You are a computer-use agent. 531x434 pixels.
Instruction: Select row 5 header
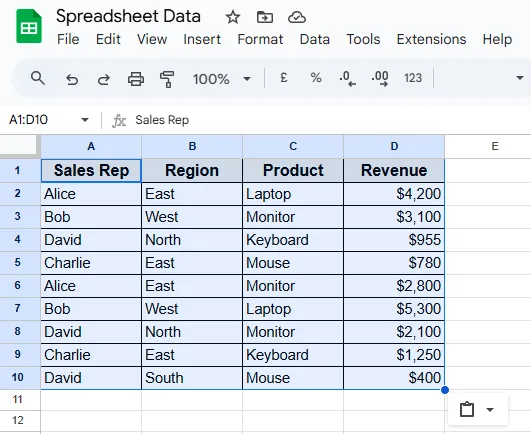[x=20, y=262]
